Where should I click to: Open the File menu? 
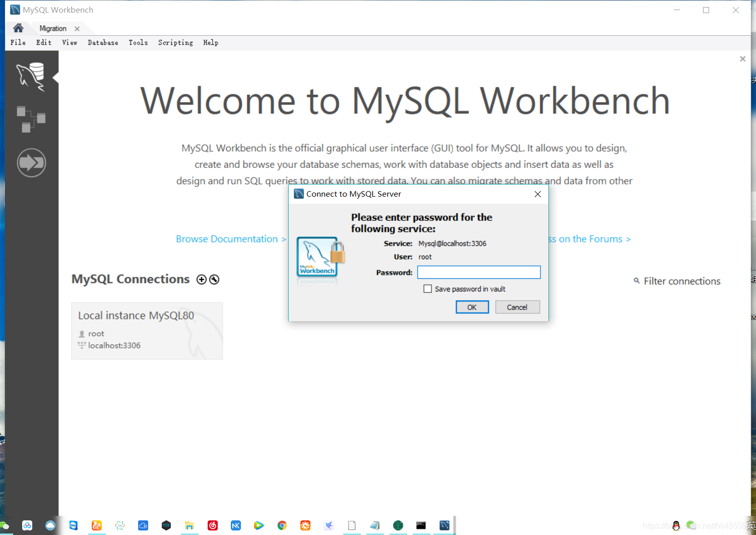(18, 43)
